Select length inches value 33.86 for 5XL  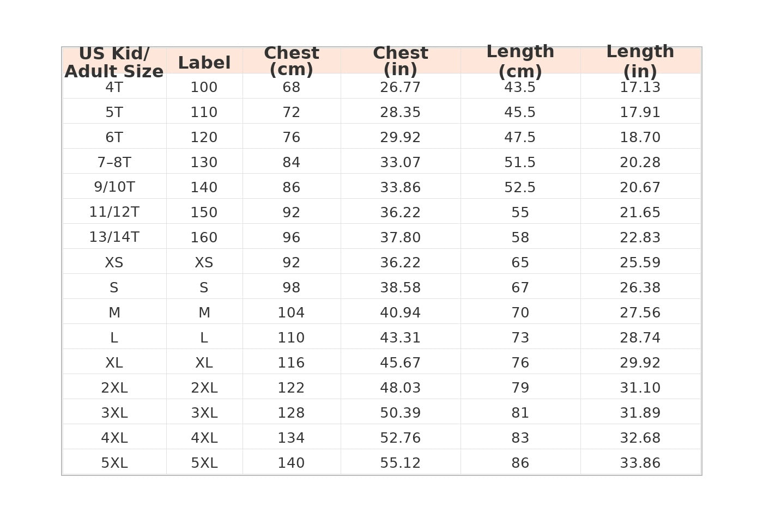tap(640, 462)
